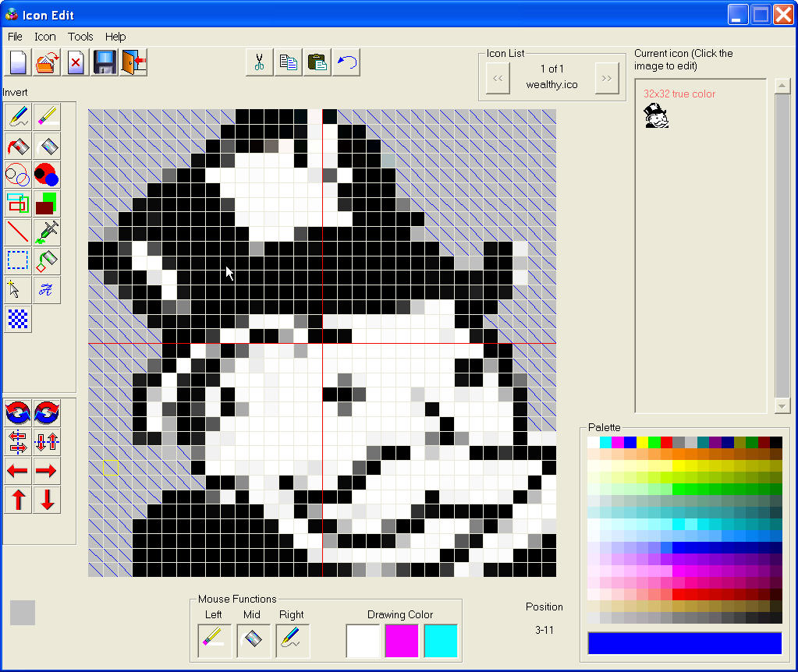This screenshot has width=798, height=672.
Task: Open an icon file with the folder button
Action: (47, 62)
